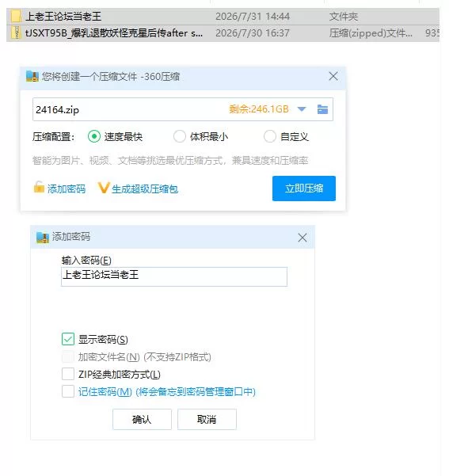449x476 pixels.
Task: Select the tJSXT95B zip file name
Action: pos(114,32)
